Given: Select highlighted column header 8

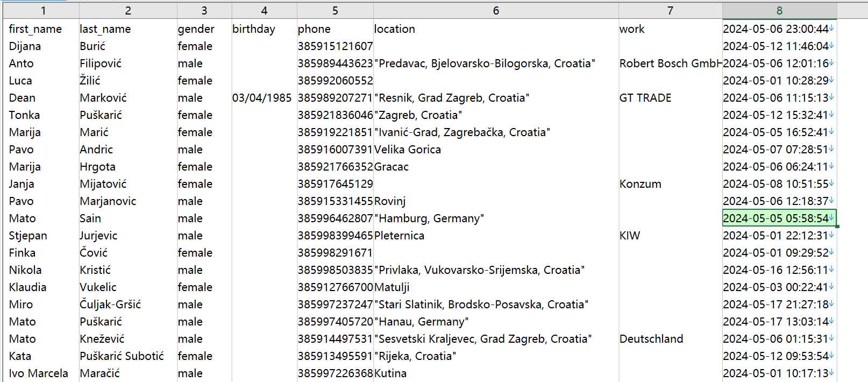Looking at the screenshot, I should [779, 10].
